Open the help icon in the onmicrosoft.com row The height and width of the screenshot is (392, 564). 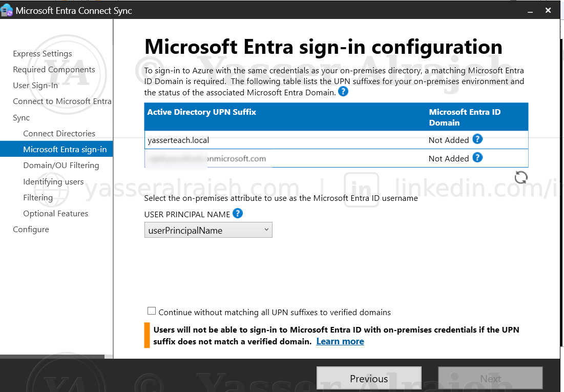[477, 158]
